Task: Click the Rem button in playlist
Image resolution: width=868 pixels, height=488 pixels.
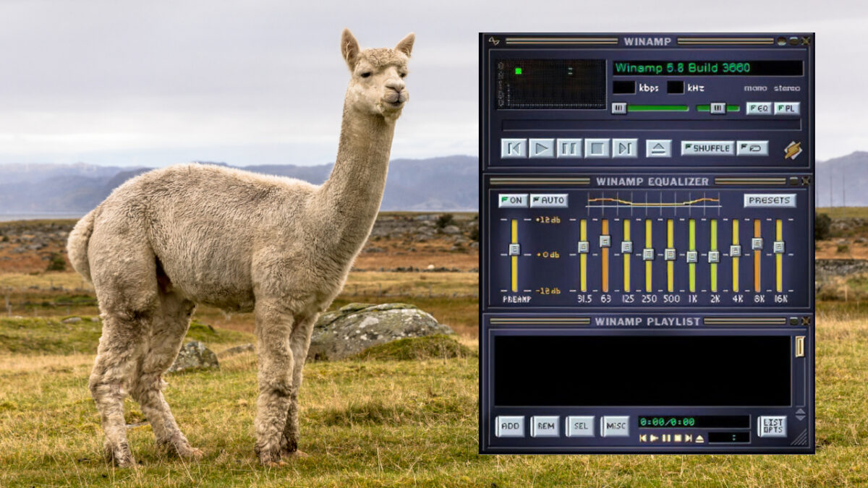Action: click(x=545, y=426)
